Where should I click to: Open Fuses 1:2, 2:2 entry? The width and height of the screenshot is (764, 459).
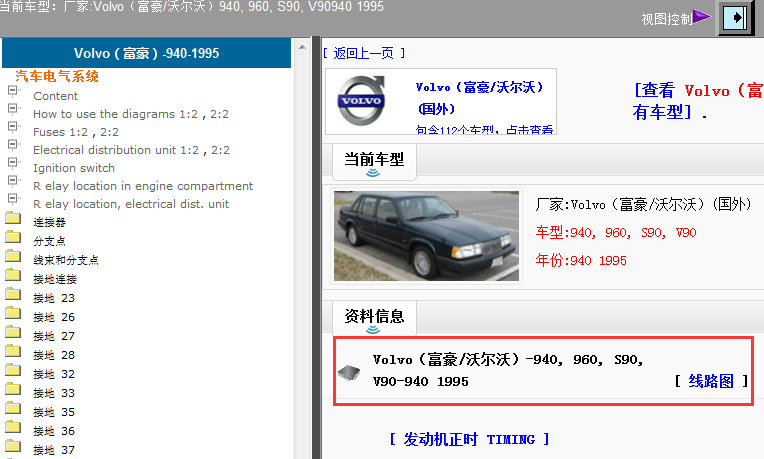(x=76, y=132)
